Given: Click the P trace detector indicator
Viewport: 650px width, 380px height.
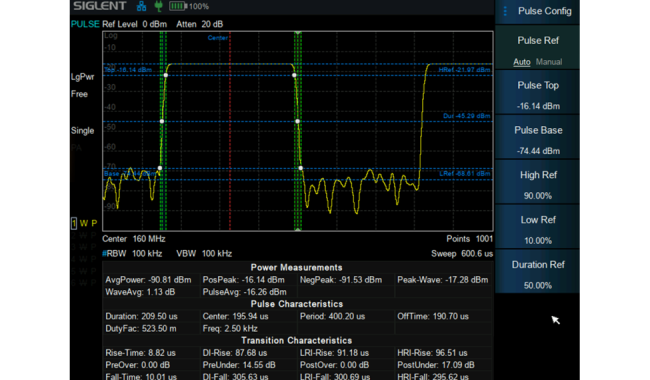Looking at the screenshot, I should point(94,223).
